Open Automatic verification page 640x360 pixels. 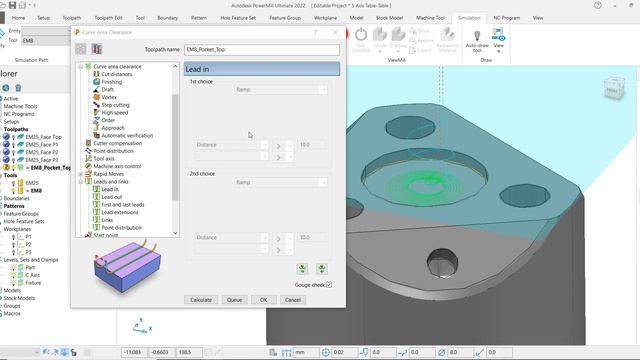tap(127, 136)
